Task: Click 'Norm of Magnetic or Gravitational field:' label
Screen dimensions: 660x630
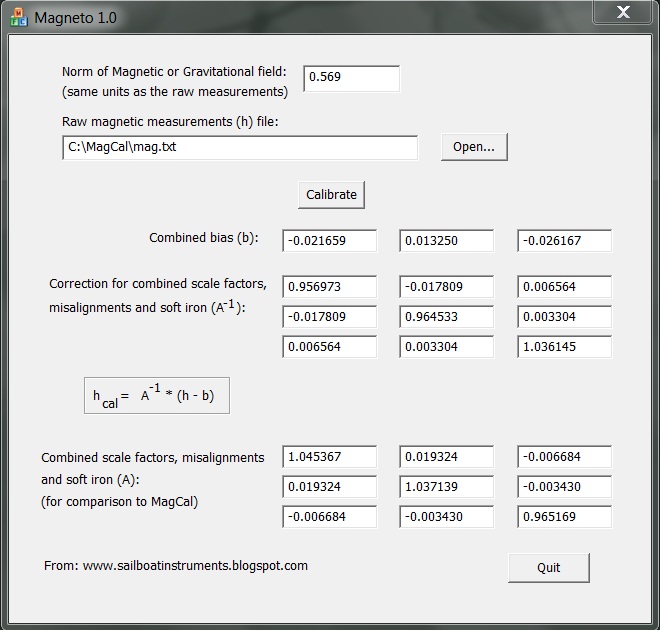Action: click(x=174, y=72)
